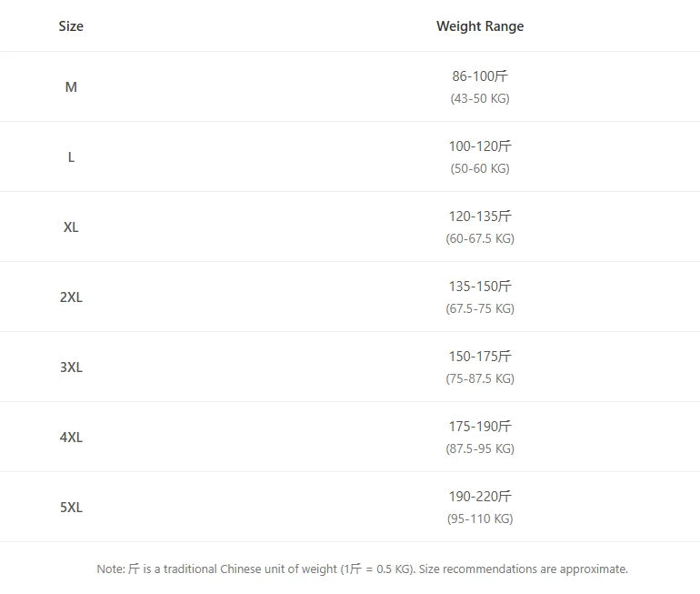Pick the 5XL size label
Viewport: 700px width, 594px height.
pyautogui.click(x=71, y=508)
